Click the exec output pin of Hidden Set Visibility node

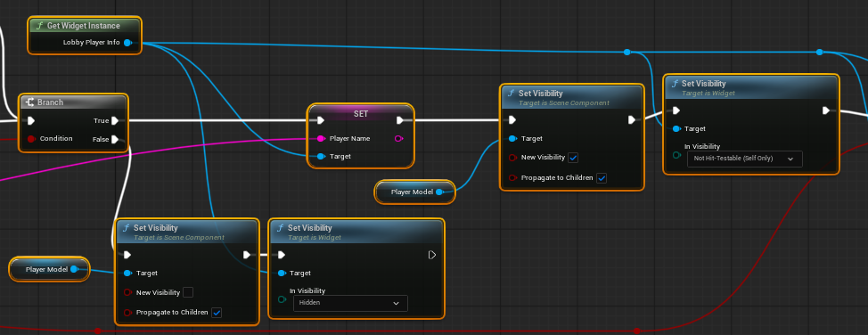tap(432, 255)
